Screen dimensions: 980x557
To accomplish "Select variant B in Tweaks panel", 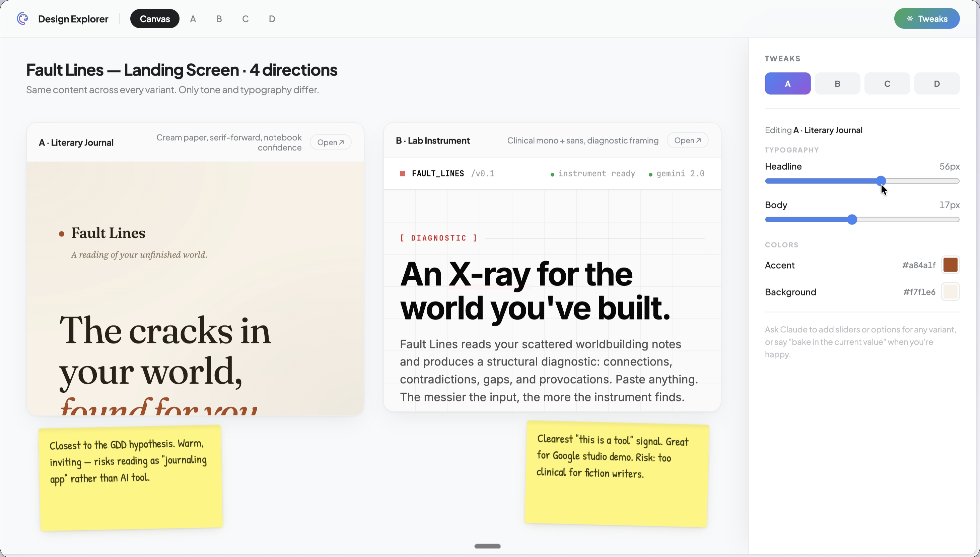I will tap(837, 83).
